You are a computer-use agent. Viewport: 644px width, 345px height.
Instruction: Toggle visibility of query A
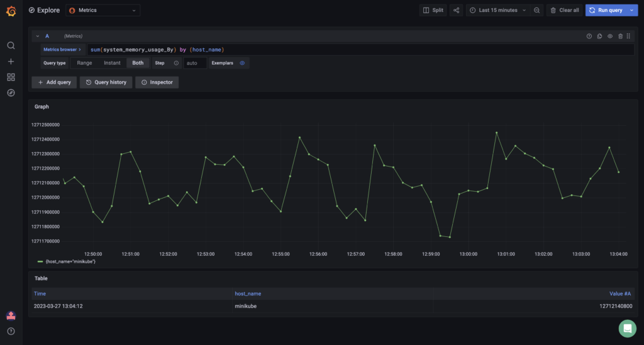(x=610, y=36)
